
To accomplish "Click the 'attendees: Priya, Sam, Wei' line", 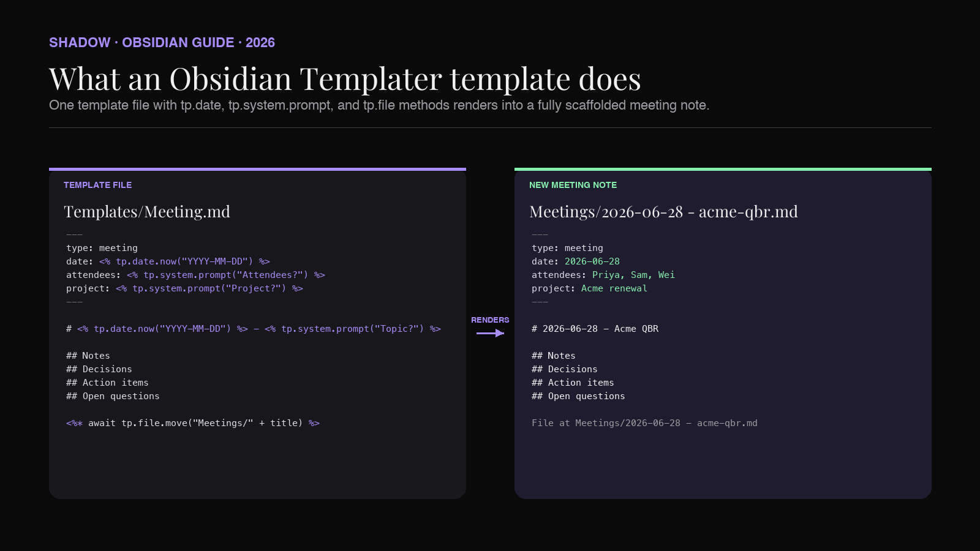I will pyautogui.click(x=603, y=275).
